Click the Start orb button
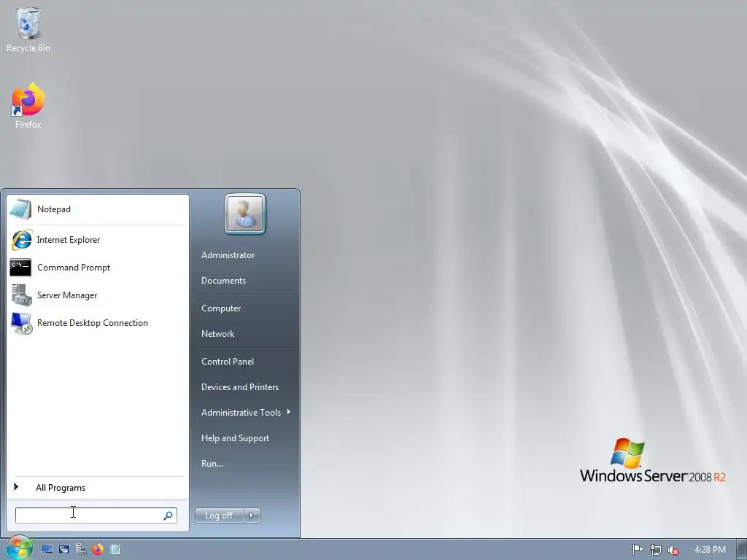The height and width of the screenshot is (560, 747). 19,548
